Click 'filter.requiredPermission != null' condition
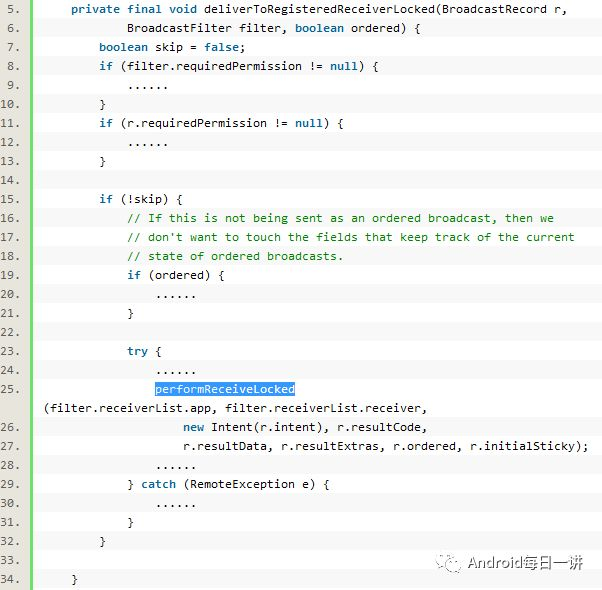 coord(242,66)
